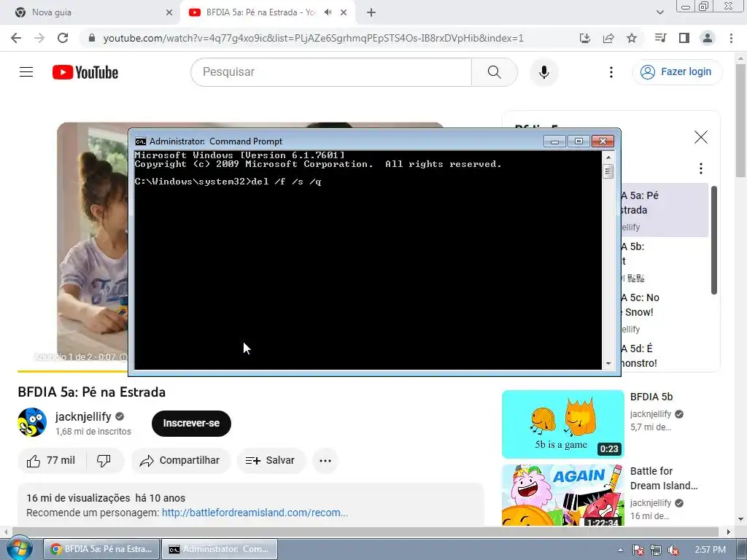Click the playlist panel scrollbar
Viewport: 747px width, 560px height.
pos(713,241)
